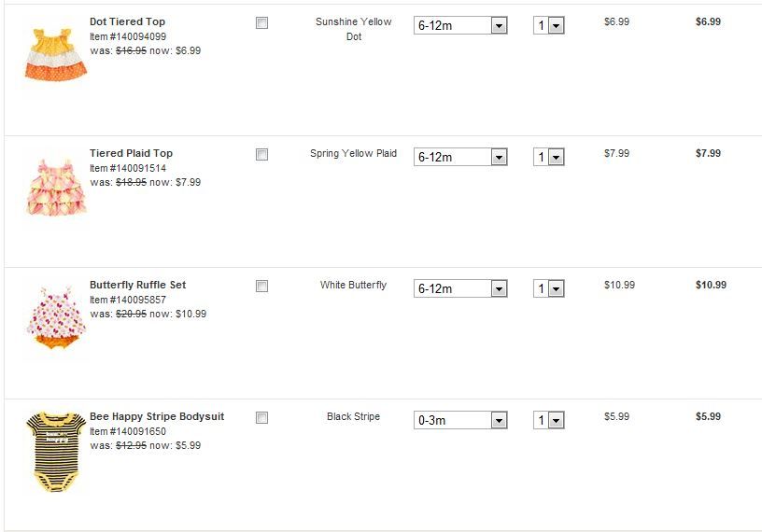
Task: Check the box for Dot Tiered Top
Action: point(261,23)
